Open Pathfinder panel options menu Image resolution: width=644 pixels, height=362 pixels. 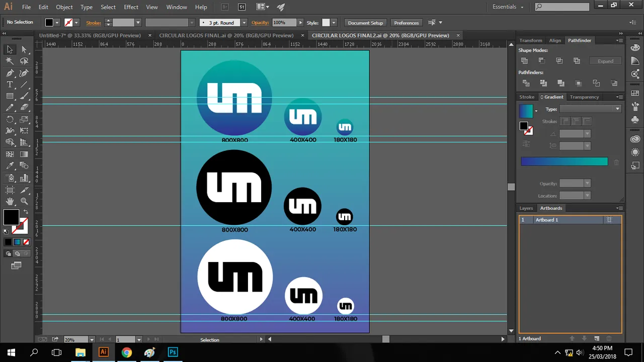[619, 40]
